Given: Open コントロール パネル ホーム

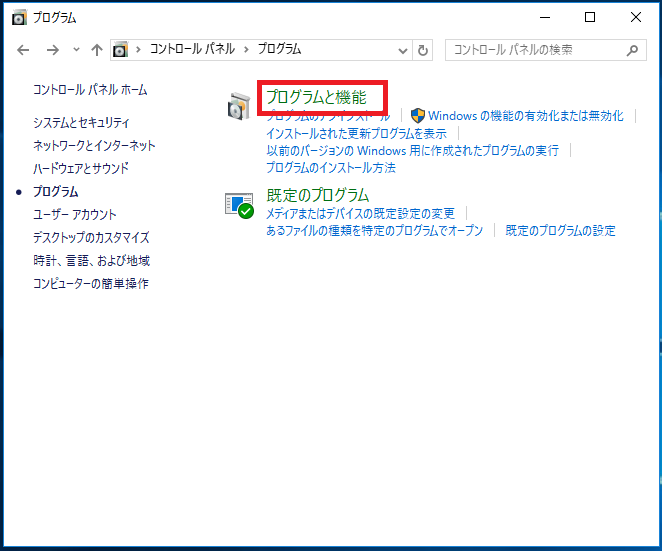Looking at the screenshot, I should (90, 90).
